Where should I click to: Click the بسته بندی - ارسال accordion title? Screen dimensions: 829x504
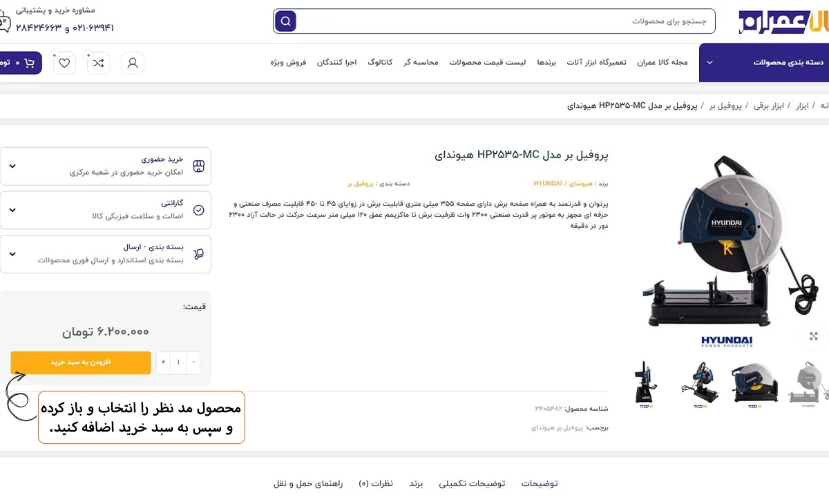coord(153,247)
